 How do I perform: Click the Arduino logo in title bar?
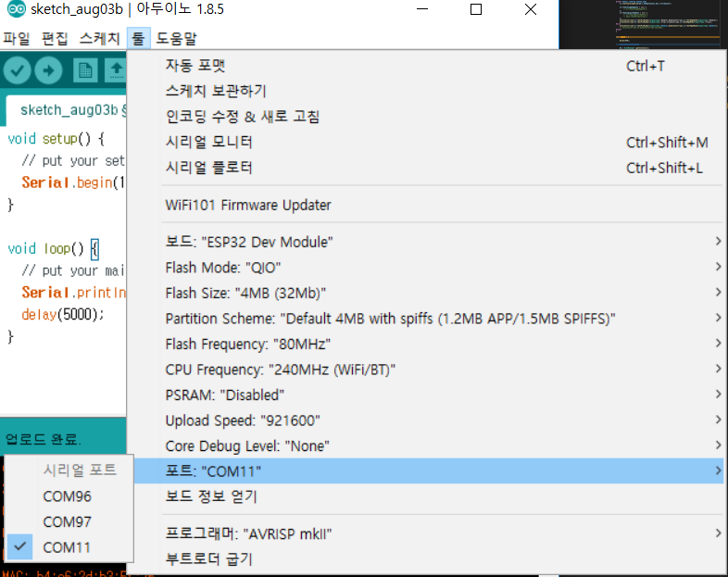(16, 9)
